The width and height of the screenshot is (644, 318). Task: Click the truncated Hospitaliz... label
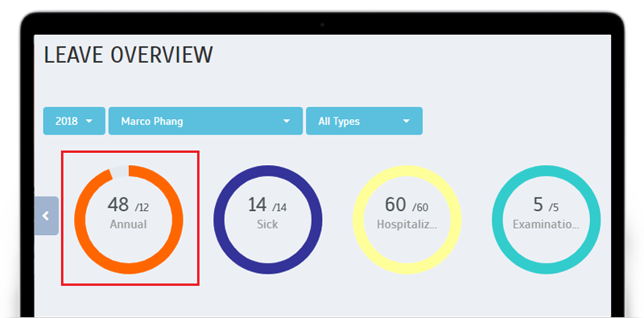point(407,225)
